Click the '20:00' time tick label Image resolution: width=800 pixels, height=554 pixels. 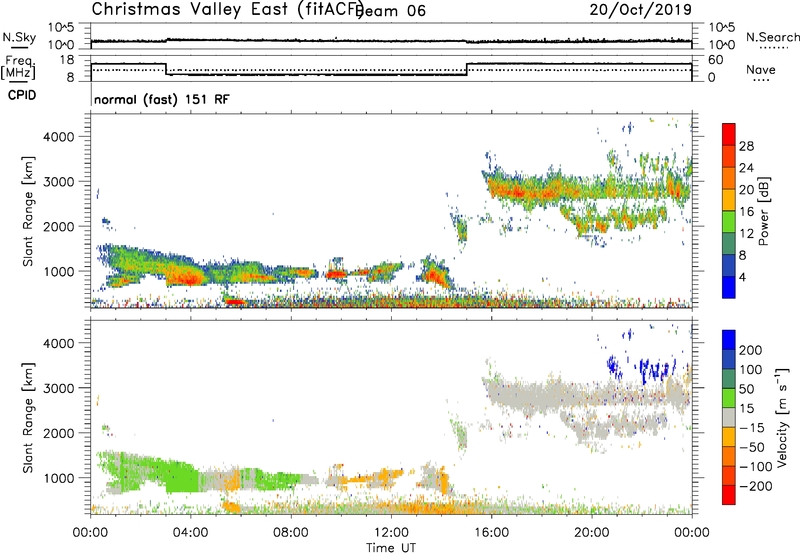tap(591, 533)
